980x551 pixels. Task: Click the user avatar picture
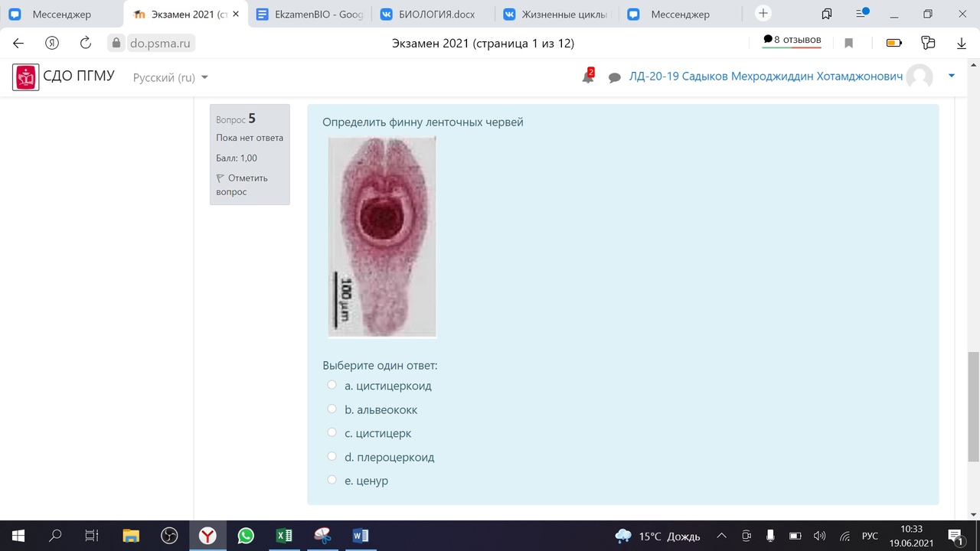click(920, 77)
